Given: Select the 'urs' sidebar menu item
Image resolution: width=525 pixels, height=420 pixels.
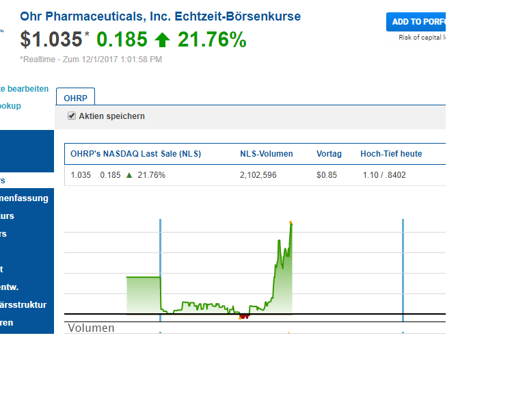Looking at the screenshot, I should [x=7, y=216].
